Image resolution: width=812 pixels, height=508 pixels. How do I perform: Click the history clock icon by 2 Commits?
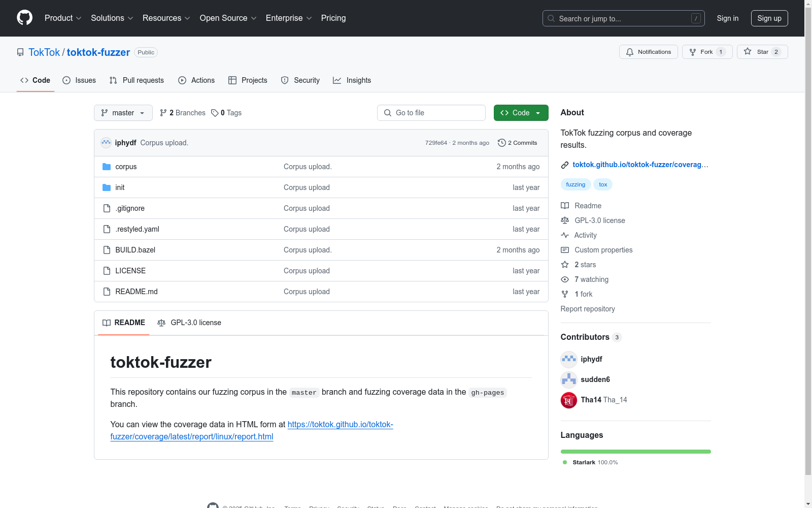pos(502,143)
